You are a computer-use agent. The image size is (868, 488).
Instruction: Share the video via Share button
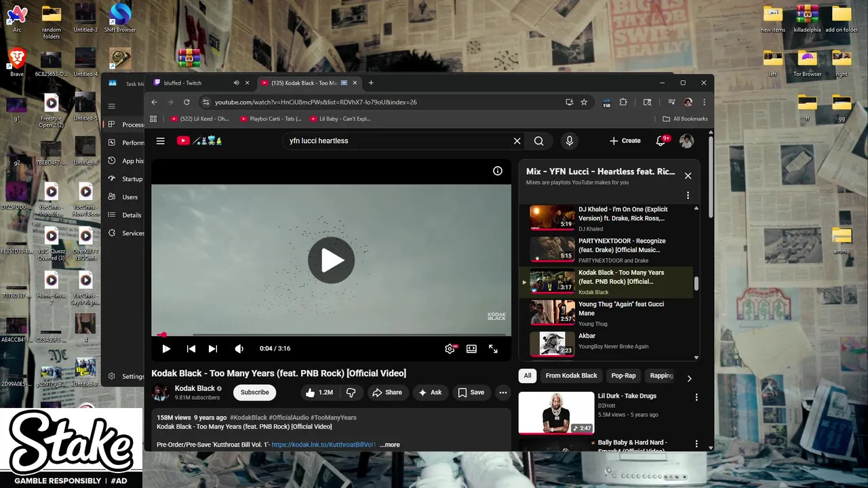387,392
